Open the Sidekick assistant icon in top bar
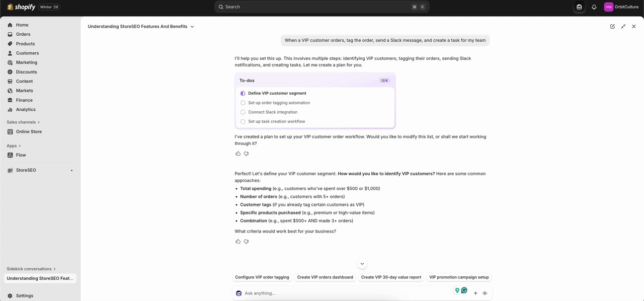This screenshot has height=301, width=644. [579, 7]
